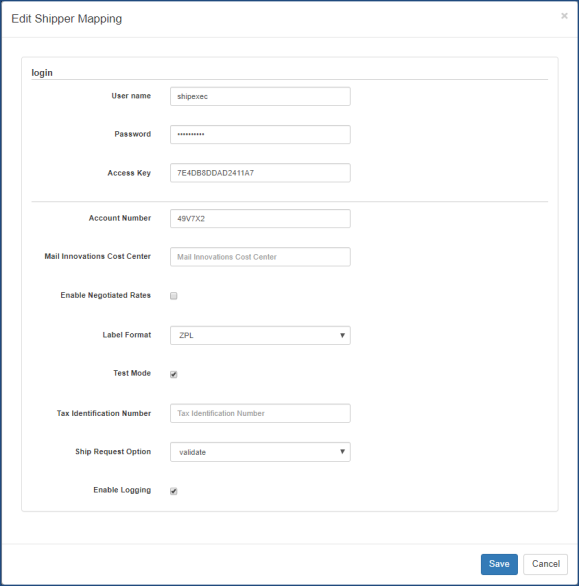Click the Enable Logging label
The image size is (579, 586).
pos(122,490)
